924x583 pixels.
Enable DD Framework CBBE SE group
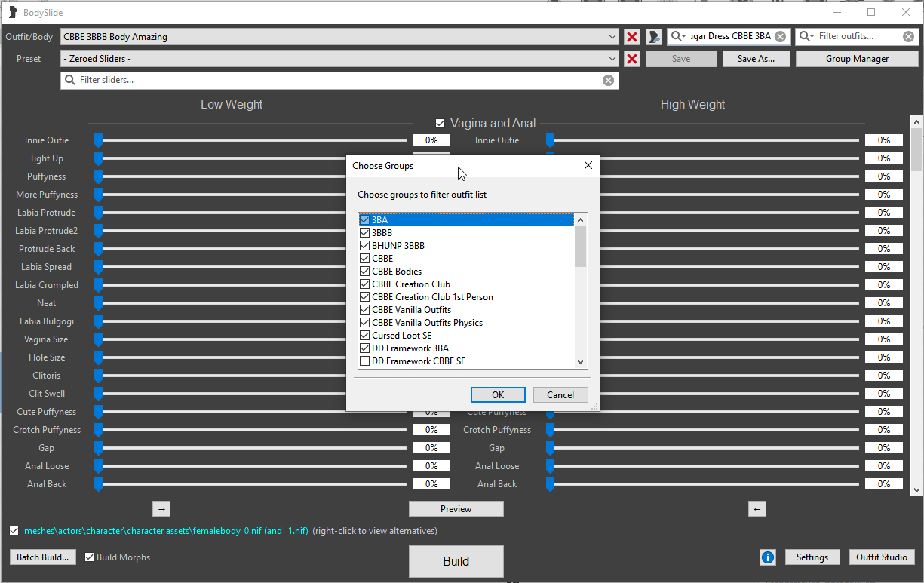pyautogui.click(x=365, y=361)
